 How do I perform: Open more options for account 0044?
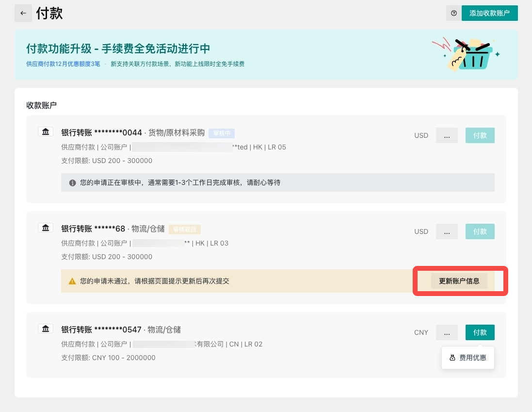[447, 135]
